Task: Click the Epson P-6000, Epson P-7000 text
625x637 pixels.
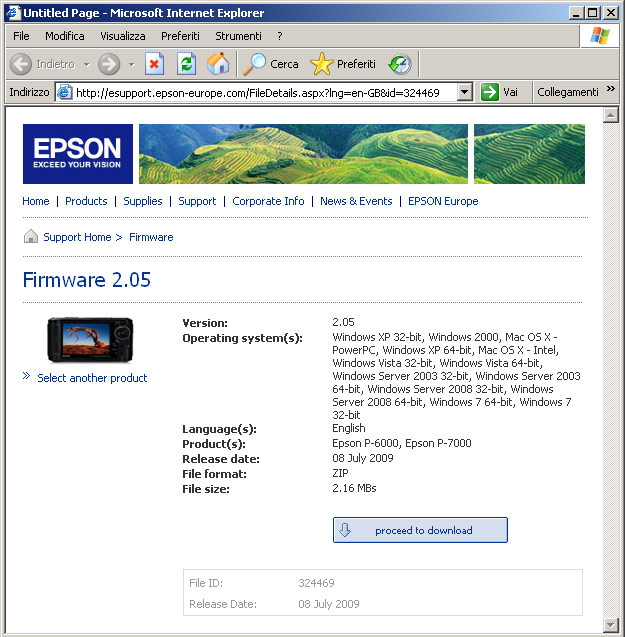Action: pos(402,443)
